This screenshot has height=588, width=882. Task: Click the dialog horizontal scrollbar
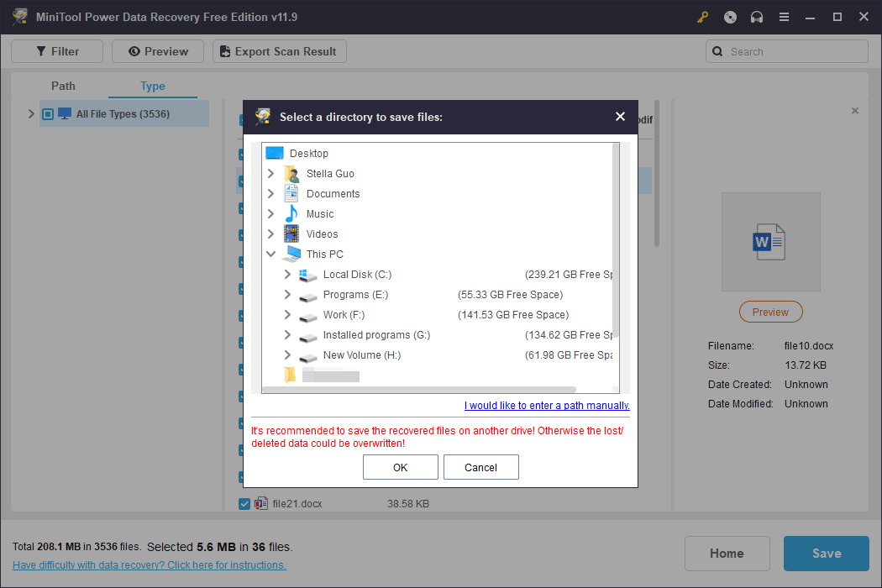pos(419,390)
